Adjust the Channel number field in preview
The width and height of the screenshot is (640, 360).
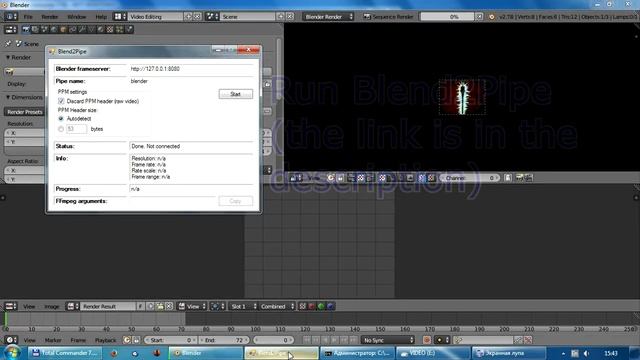(470, 178)
